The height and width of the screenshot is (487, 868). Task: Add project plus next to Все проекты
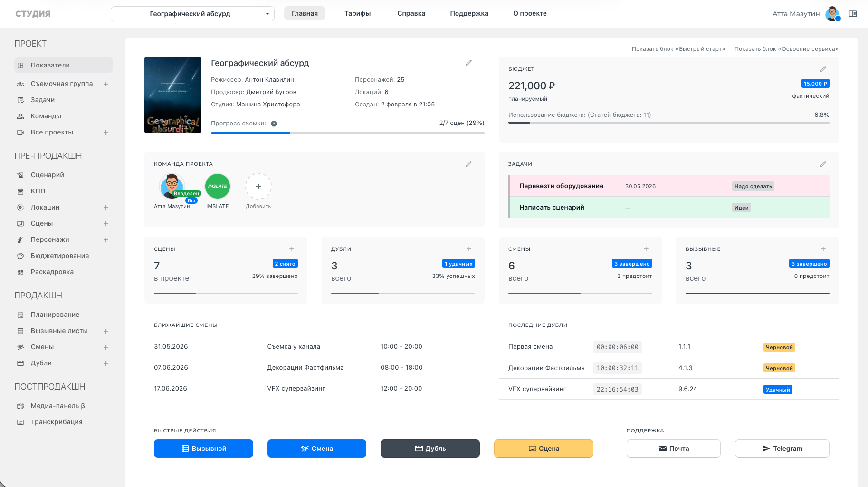(106, 133)
